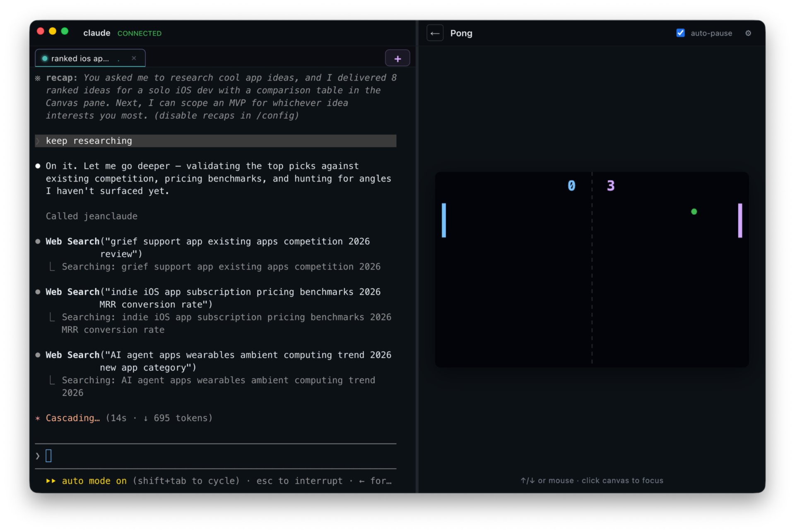Click the purple right Pong paddle
Image resolution: width=795 pixels, height=532 pixels.
click(740, 220)
